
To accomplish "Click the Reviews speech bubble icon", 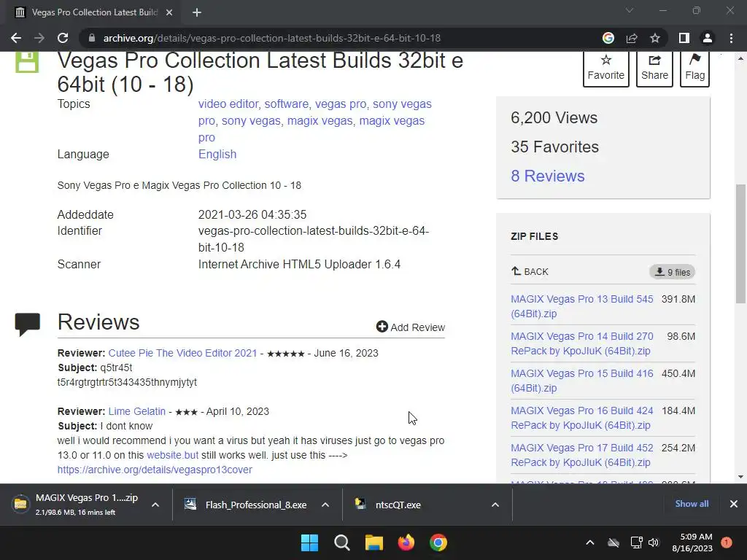I will [x=28, y=324].
